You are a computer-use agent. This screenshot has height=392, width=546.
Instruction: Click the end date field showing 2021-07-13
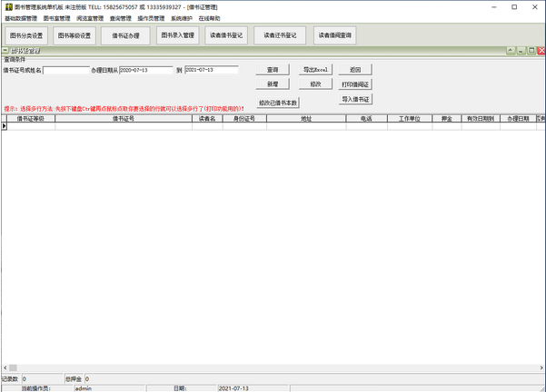[211, 69]
